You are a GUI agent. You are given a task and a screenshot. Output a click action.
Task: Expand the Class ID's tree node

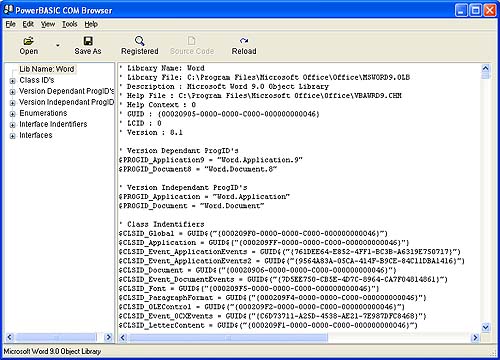pos(12,81)
